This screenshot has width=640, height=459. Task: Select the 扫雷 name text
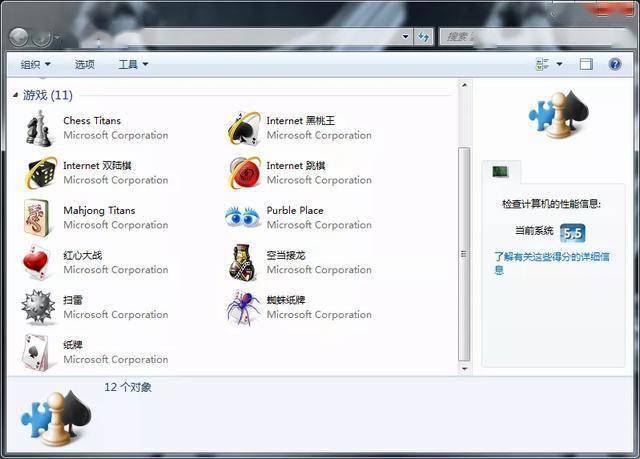pyautogui.click(x=73, y=300)
